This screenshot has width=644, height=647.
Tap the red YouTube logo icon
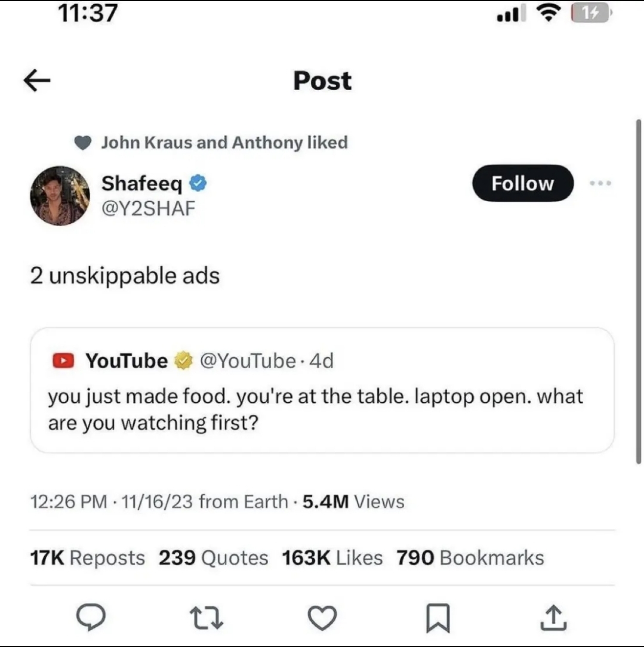pos(62,361)
